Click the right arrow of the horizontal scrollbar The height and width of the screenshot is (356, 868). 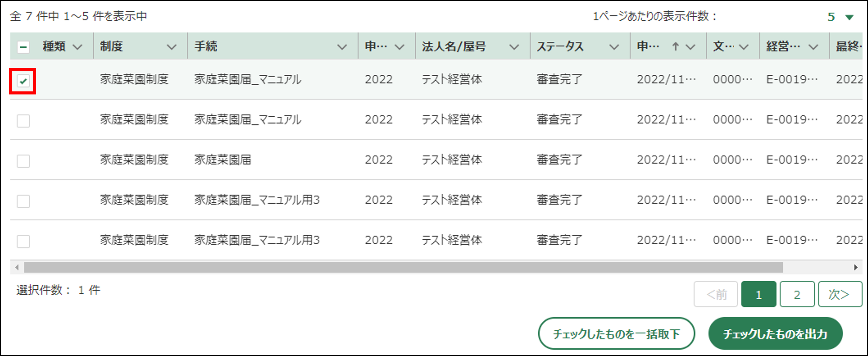pos(856,268)
